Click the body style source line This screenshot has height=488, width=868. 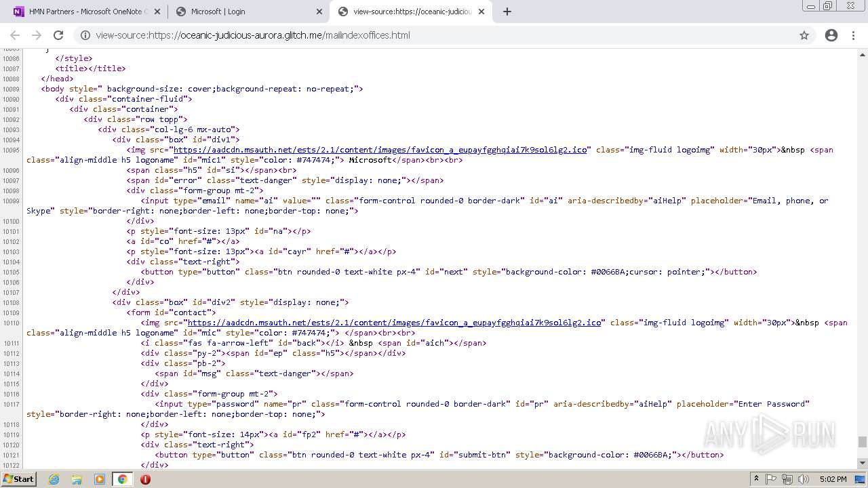point(202,89)
